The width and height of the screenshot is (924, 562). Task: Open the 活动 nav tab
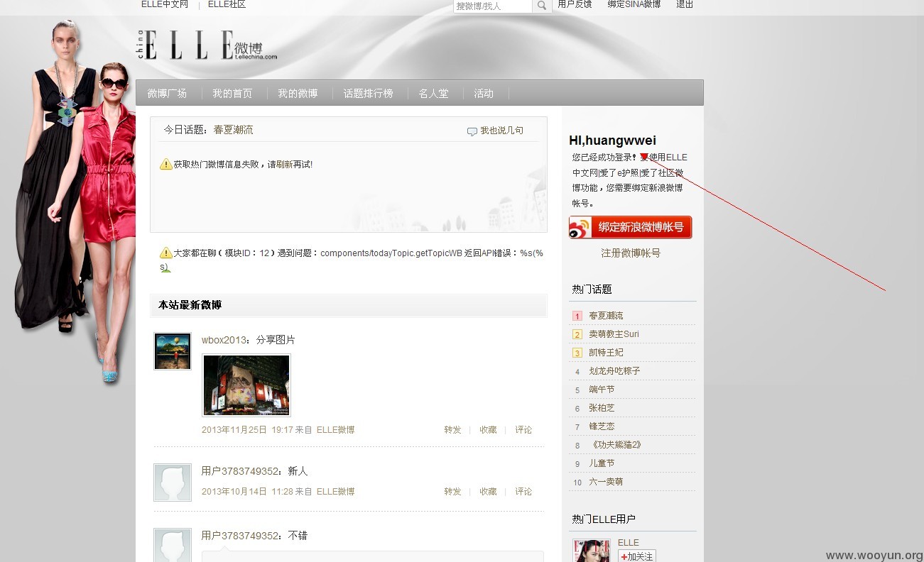point(484,93)
